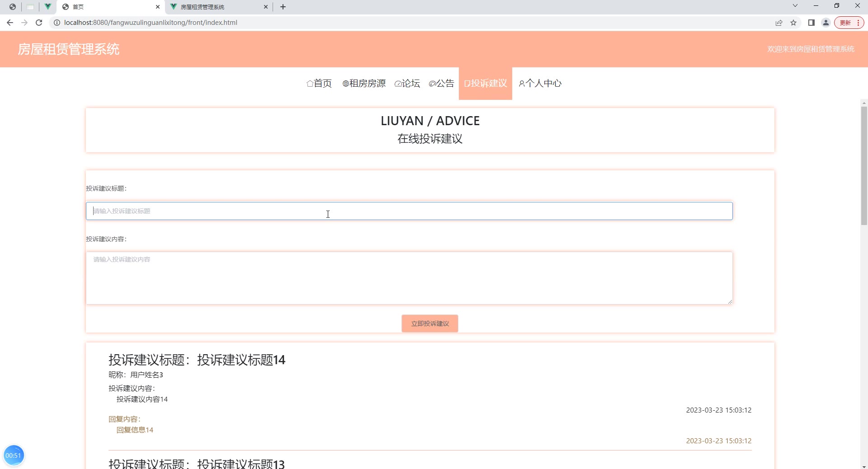Click the 投诉建议标题14 heading
The image size is (868, 469).
(x=197, y=360)
